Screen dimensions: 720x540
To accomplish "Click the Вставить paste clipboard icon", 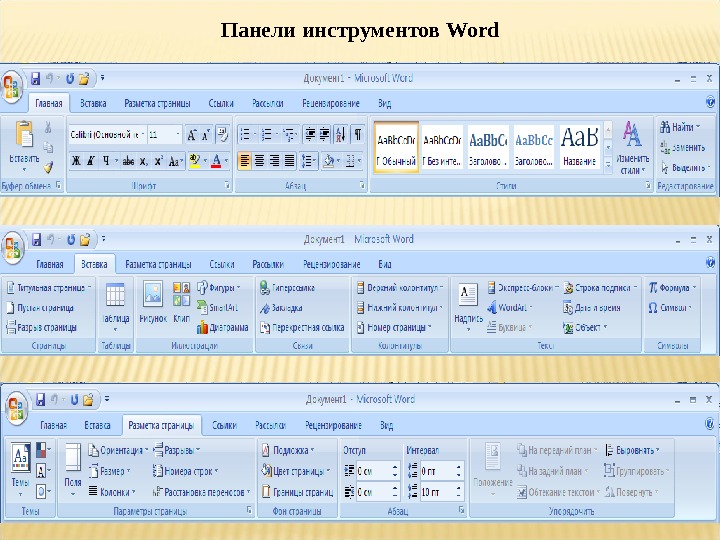I will pos(24,134).
